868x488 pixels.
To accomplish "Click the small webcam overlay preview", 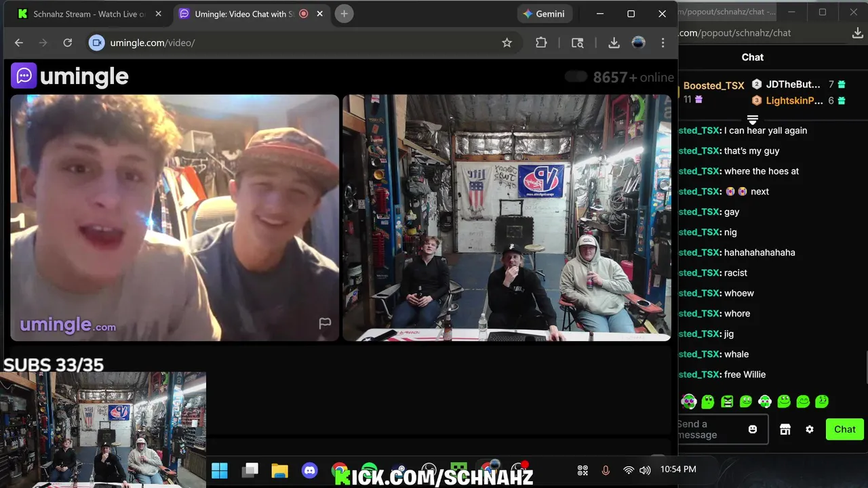I will coord(103,430).
